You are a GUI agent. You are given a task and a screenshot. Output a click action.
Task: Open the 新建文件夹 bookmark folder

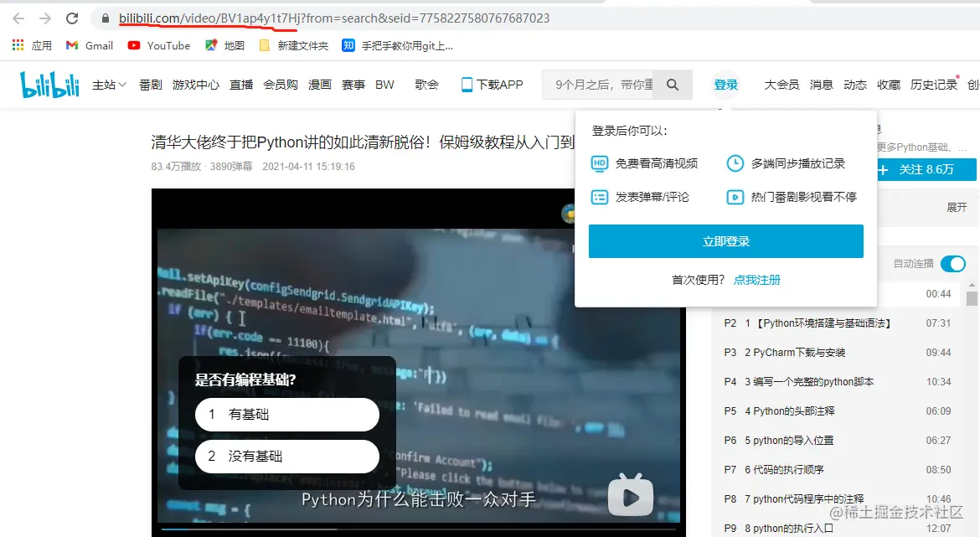(x=294, y=45)
